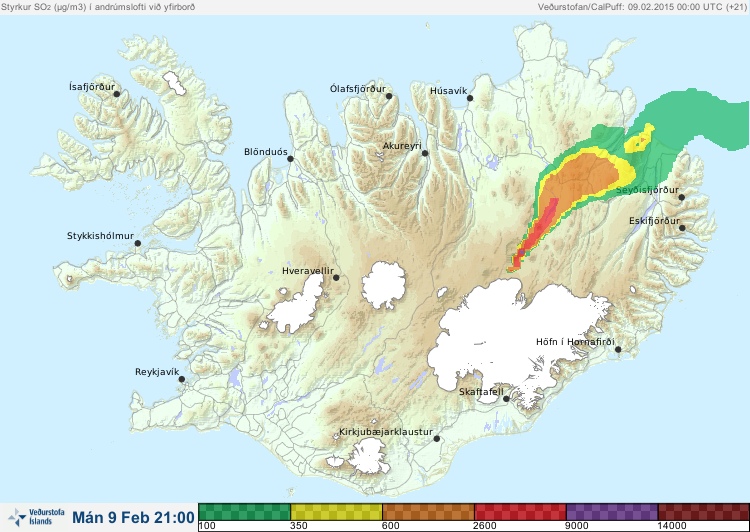Click the 'Styrkur SO2' title text

99,7
